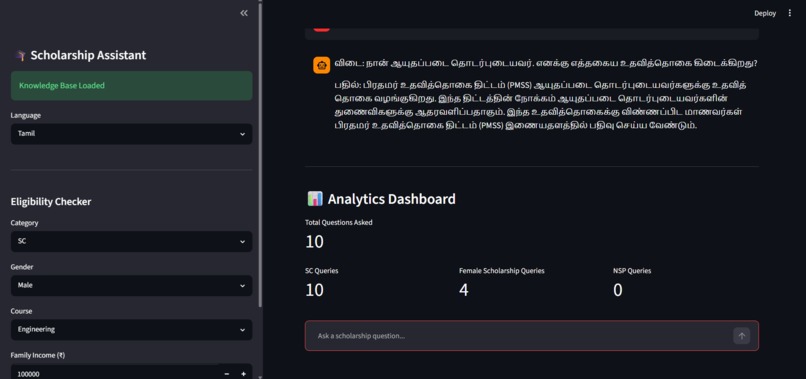
Task: Open the Course dropdown showing Engineering
Action: [x=131, y=330]
